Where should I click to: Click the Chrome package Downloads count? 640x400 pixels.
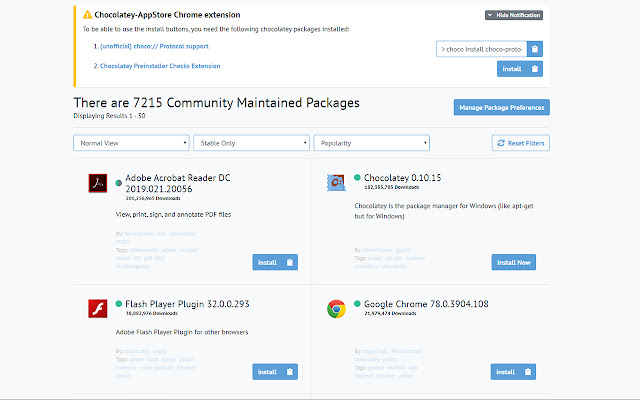point(390,313)
